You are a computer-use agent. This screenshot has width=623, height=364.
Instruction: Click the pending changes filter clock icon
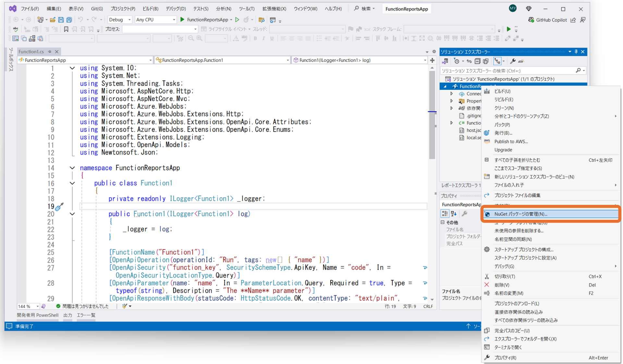[x=457, y=61]
